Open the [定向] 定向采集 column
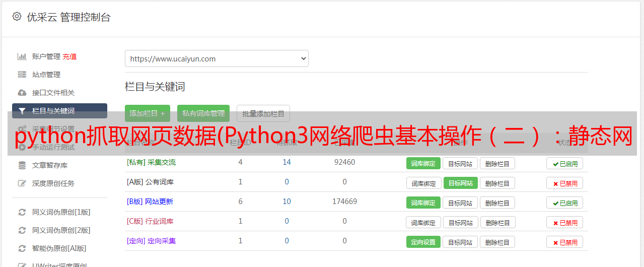The image size is (644, 267). [x=151, y=241]
